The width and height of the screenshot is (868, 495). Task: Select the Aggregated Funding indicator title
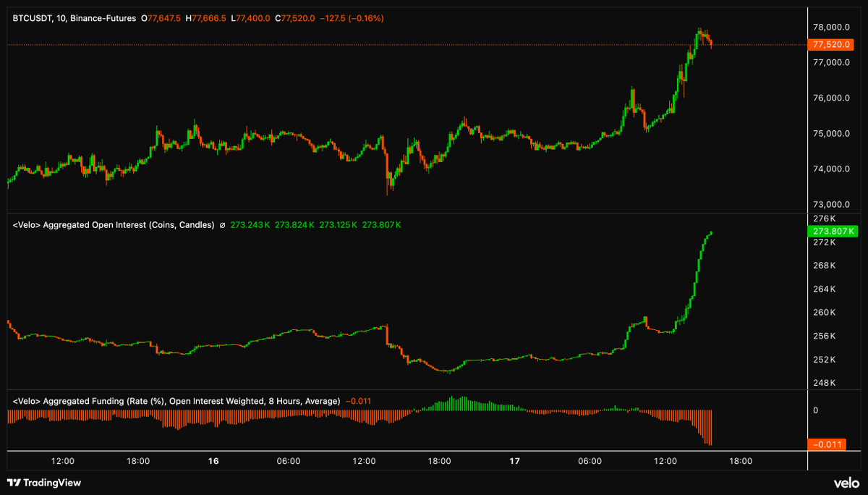(176, 401)
